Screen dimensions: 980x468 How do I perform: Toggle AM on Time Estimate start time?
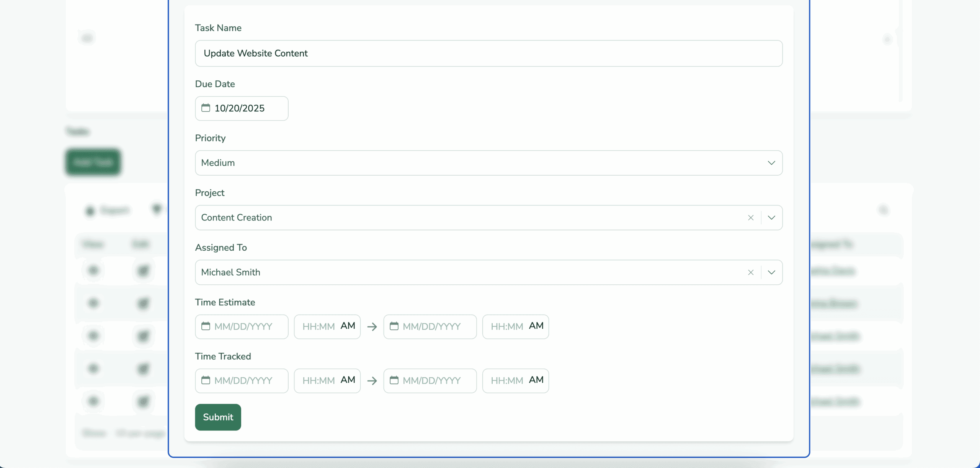(x=348, y=326)
